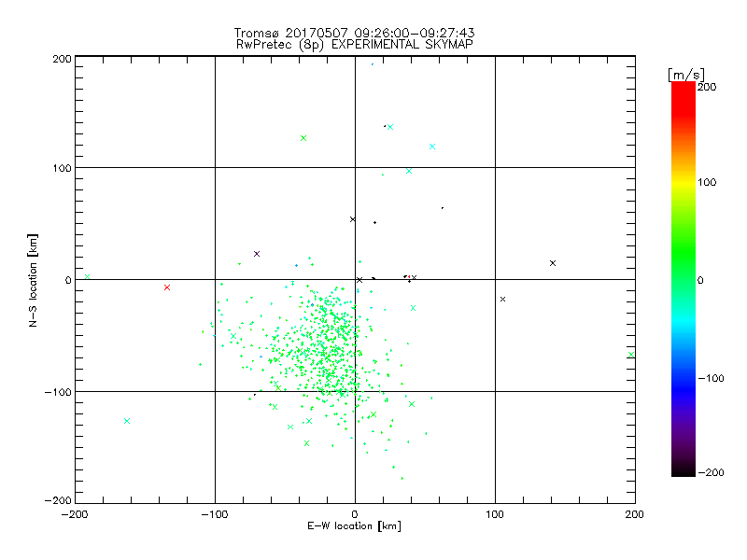747x560 pixels.
Task: Click the subtitle 'RwPretec (8p) EXPERIMENTAL SKYMAP'
Action: (x=355, y=44)
